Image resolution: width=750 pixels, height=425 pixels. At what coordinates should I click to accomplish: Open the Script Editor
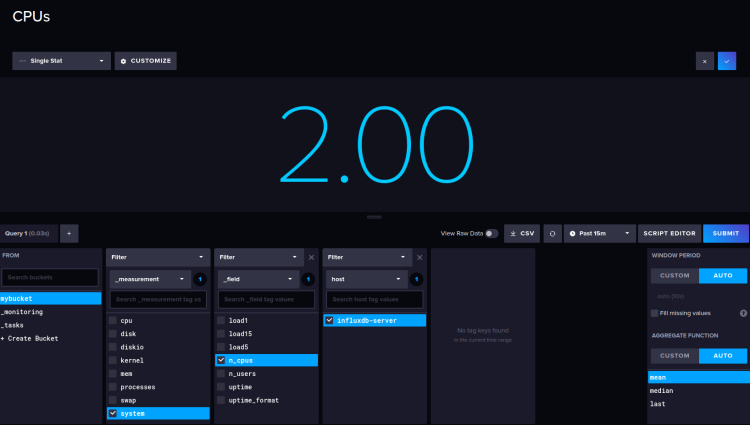click(x=669, y=233)
